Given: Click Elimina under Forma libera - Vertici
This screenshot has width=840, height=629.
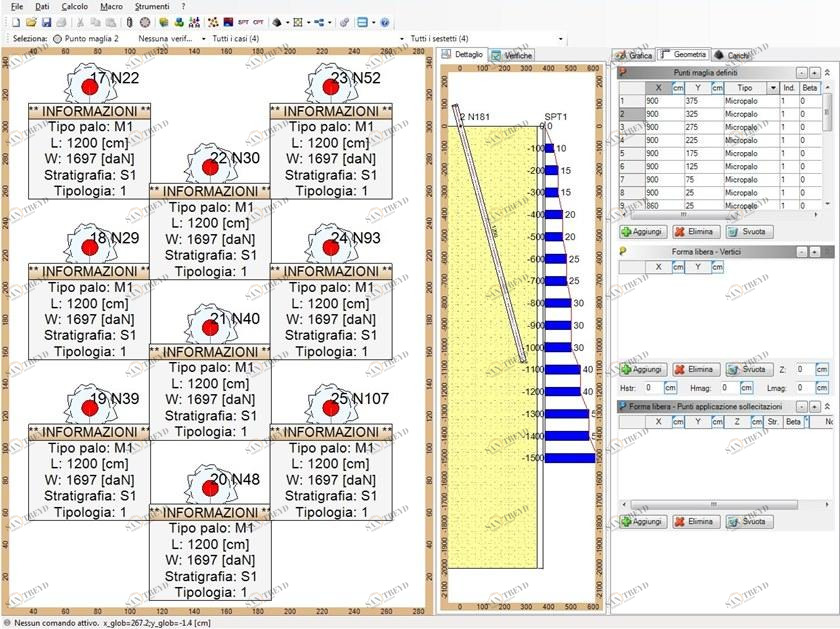Looking at the screenshot, I should click(x=694, y=369).
